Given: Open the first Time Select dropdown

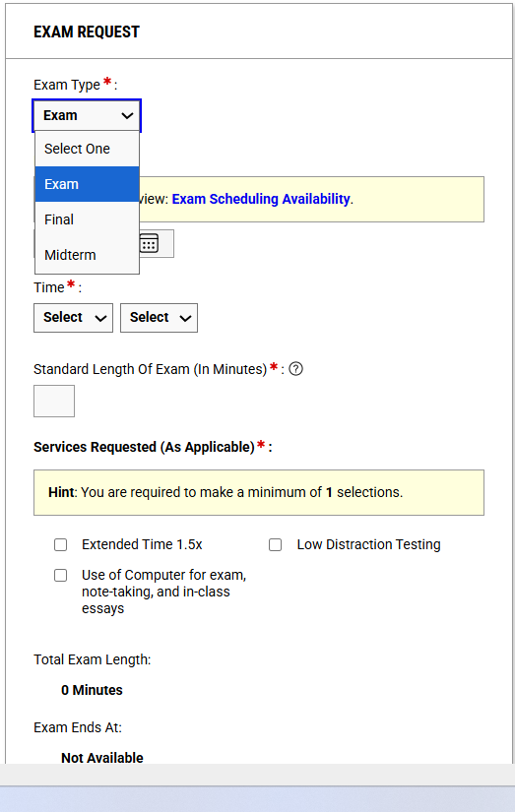Looking at the screenshot, I should (73, 318).
